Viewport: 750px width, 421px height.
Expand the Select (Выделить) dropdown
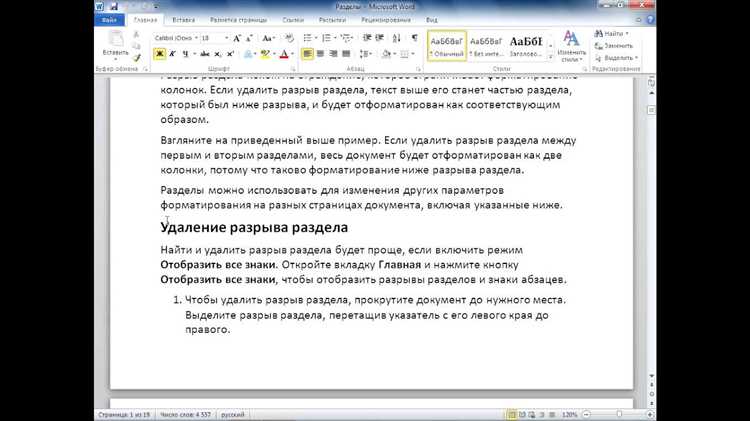617,58
